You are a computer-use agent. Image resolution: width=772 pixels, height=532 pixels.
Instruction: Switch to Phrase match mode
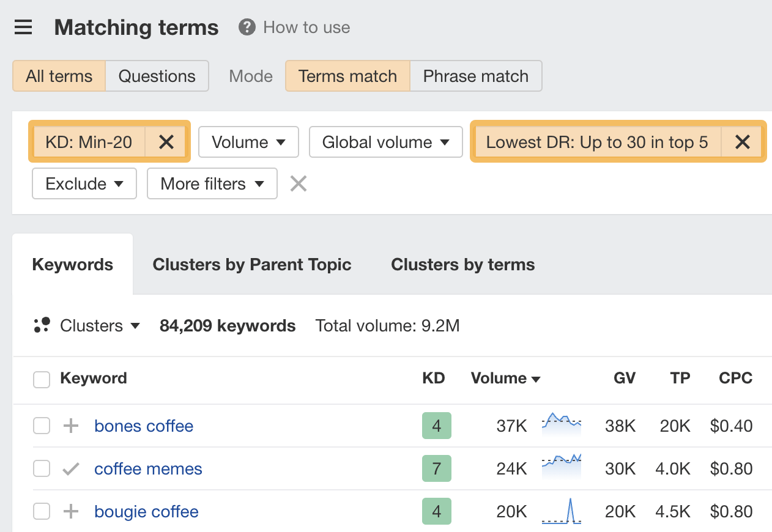[x=476, y=76]
